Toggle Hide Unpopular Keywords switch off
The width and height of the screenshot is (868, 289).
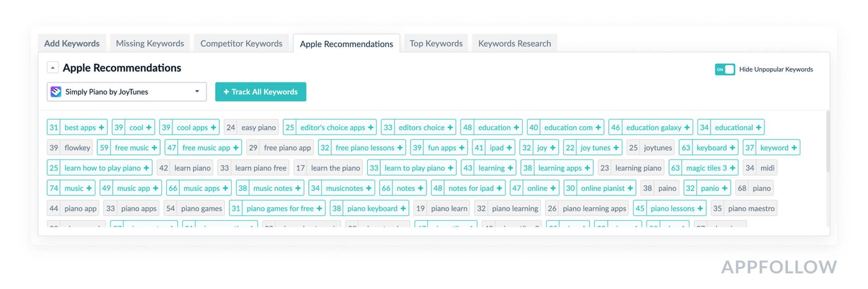724,69
